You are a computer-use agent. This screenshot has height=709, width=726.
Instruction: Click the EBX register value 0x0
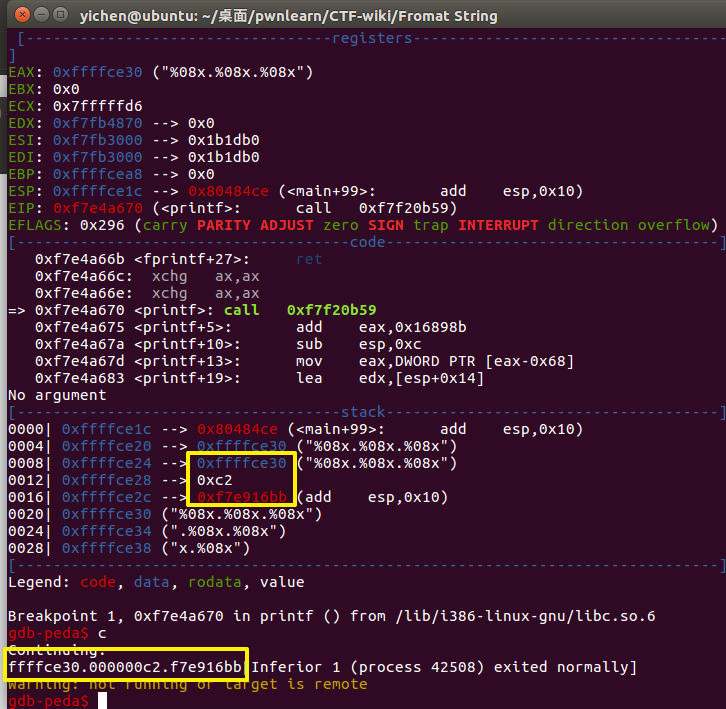[66, 89]
